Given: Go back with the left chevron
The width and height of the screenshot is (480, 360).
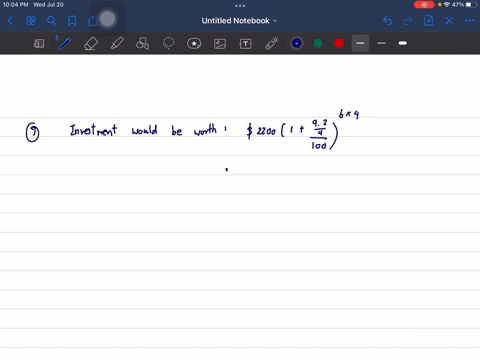Looking at the screenshot, I should [10, 21].
